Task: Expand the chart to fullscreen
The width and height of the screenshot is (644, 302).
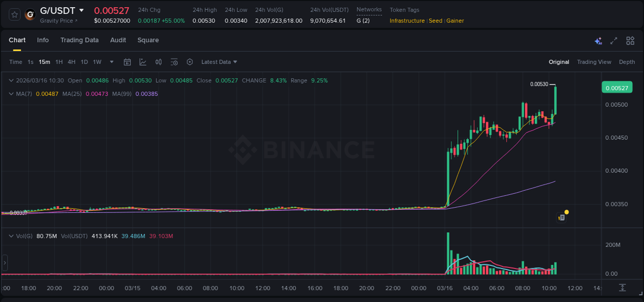Action: [614, 40]
